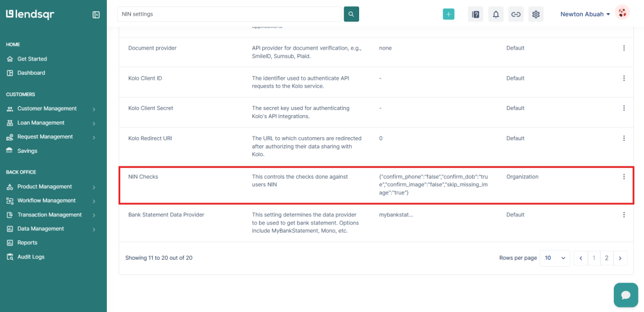Screen dimensions: 644x312
Task: Click the link chain icon in header
Action: [516, 14]
